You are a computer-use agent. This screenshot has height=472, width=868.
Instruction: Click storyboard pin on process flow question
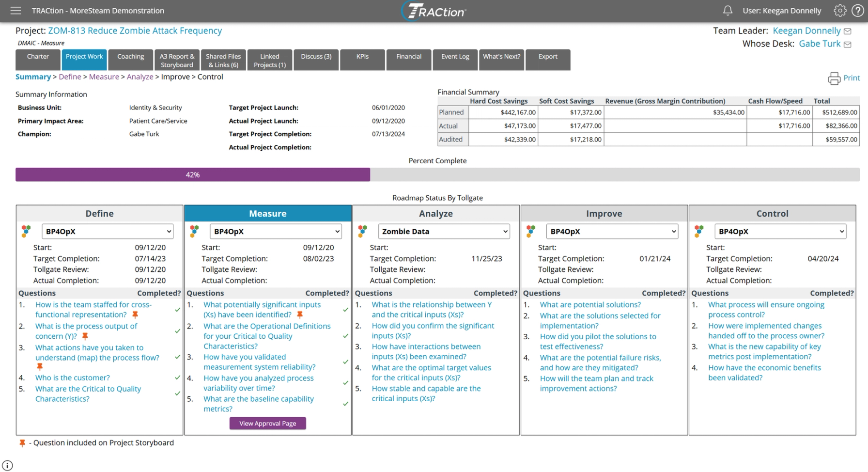40,367
